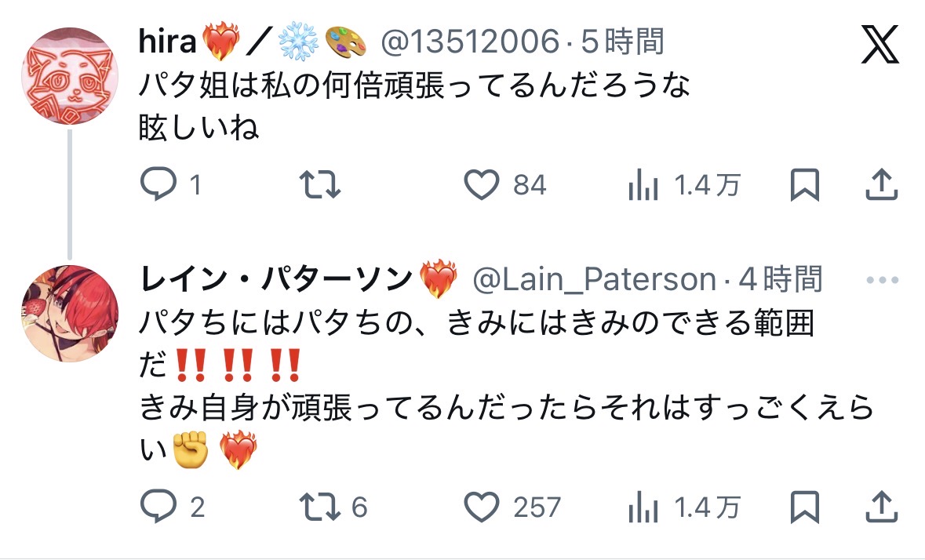
Task: Open hira's cat profile avatar
Action: [x=70, y=75]
